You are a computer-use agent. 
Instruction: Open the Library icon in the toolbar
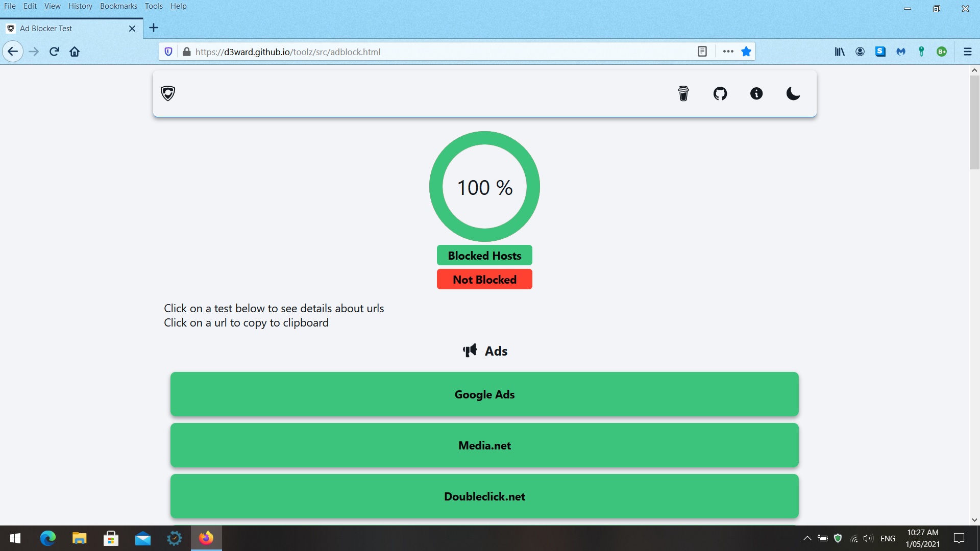840,52
